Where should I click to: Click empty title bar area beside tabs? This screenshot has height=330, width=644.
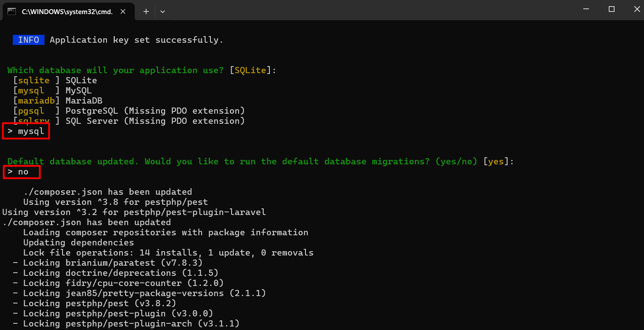[x=352, y=11]
